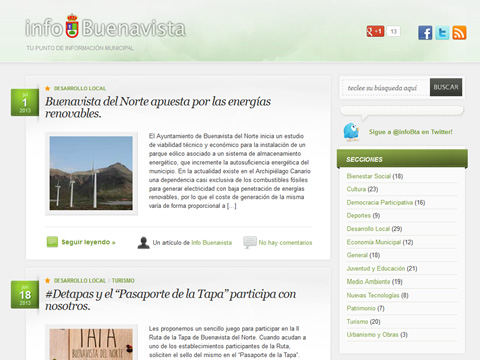Select the Turismo section link
The image size is (480, 360).
tap(357, 322)
